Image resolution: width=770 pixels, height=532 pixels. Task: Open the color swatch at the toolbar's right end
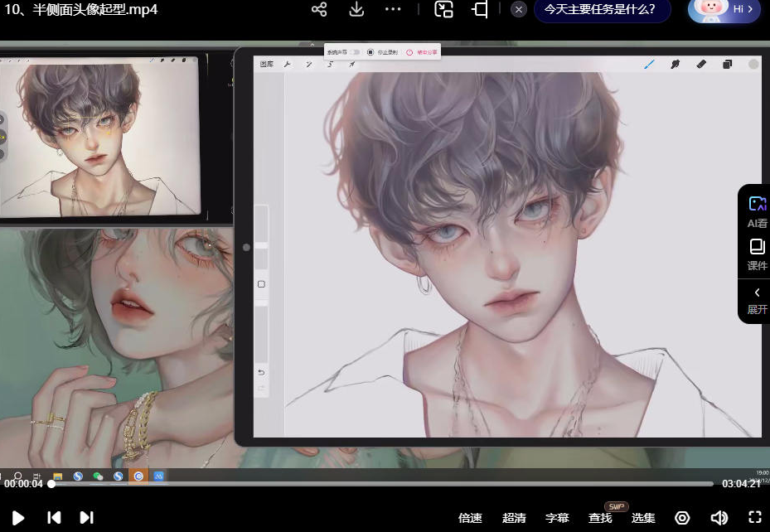pos(753,64)
